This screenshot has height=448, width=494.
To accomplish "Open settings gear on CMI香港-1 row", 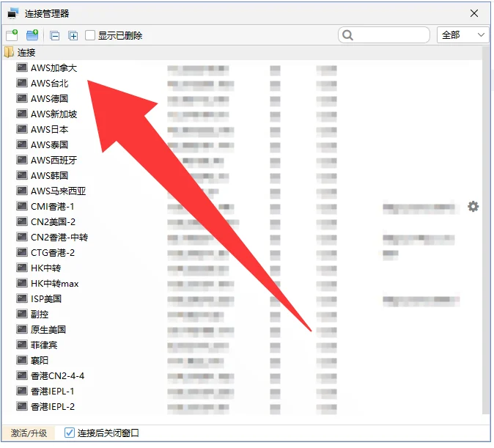I will click(473, 207).
